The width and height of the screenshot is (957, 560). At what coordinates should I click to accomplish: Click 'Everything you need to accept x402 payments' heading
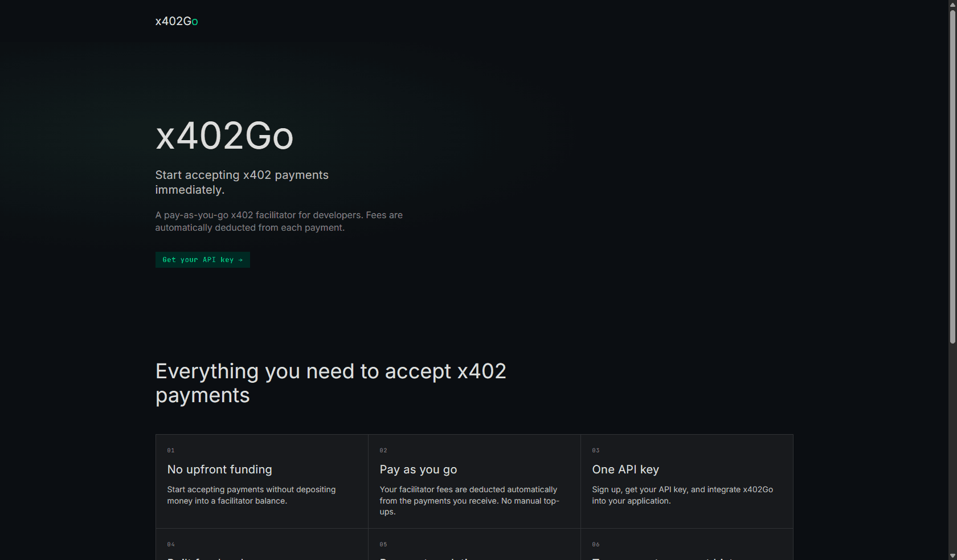click(x=331, y=383)
